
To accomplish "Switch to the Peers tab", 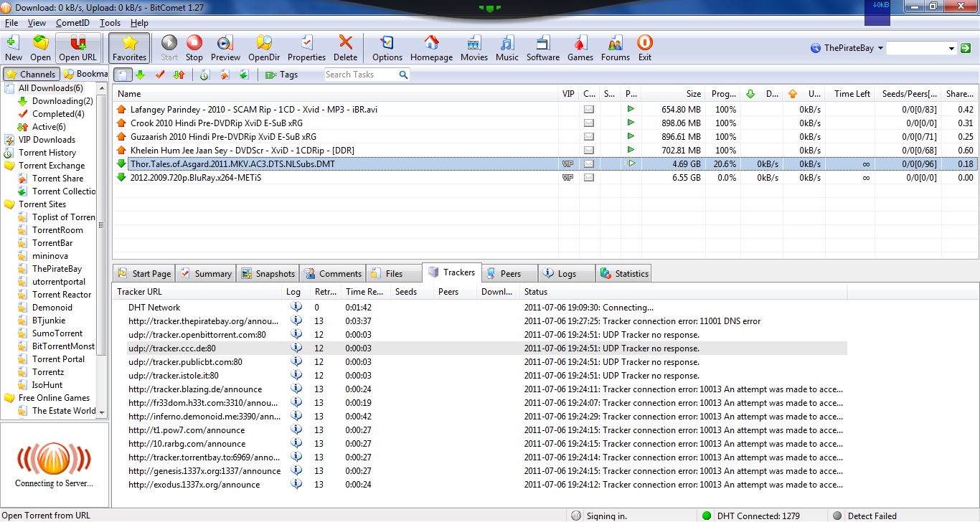I will point(509,272).
